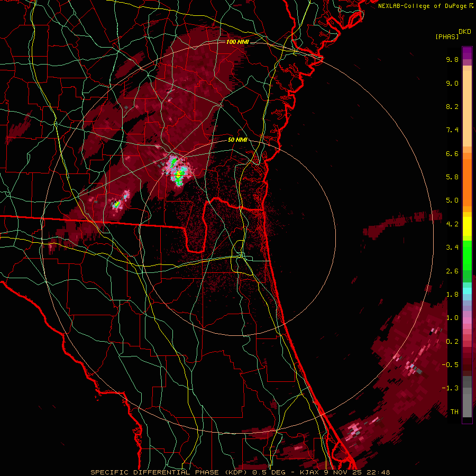Click the "[PHAS]" units label
Viewport: 476px width, 476px height.
[x=447, y=37]
